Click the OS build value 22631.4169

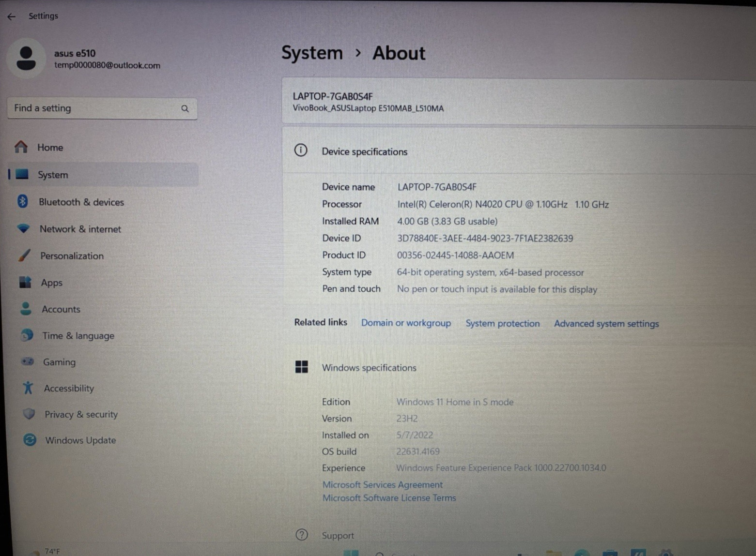418,451
